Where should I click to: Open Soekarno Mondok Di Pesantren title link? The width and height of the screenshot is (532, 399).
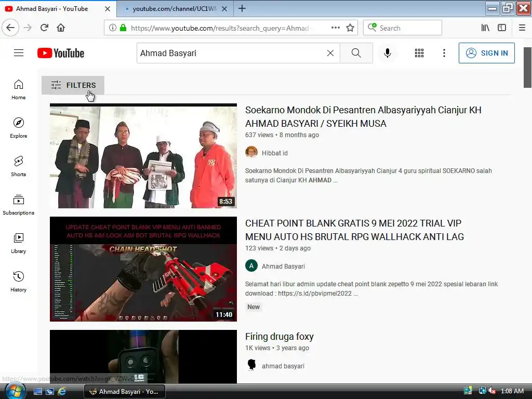coord(363,117)
